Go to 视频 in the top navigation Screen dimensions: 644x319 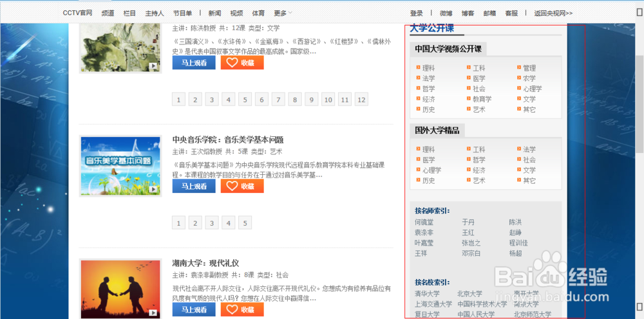click(236, 13)
